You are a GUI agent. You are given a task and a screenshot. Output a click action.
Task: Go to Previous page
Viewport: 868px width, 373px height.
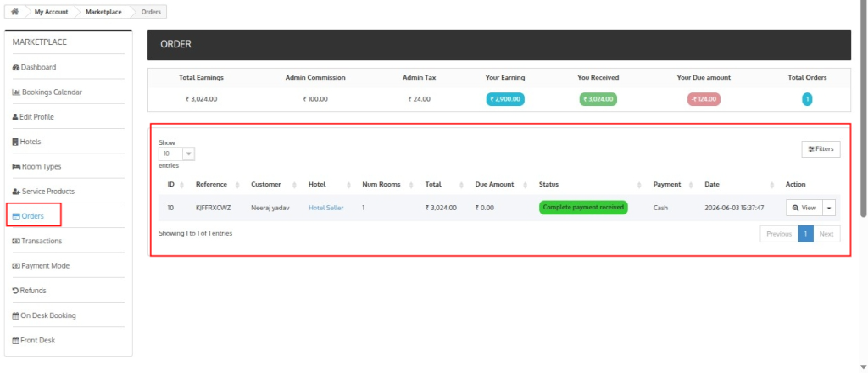point(779,233)
